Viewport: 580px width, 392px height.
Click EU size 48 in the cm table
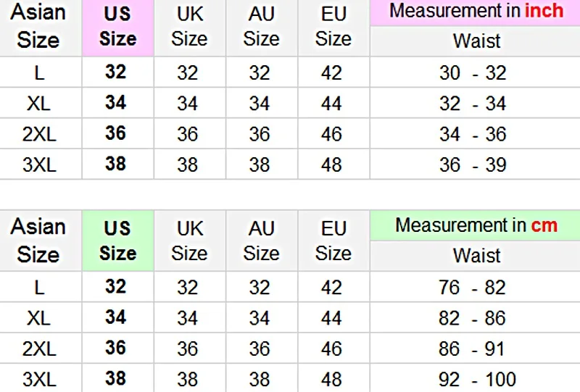click(x=331, y=379)
